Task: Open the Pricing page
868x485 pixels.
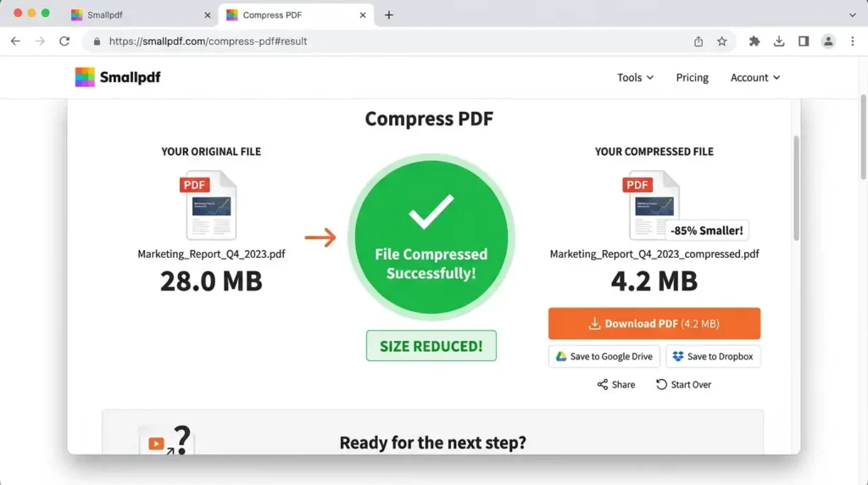Action: 692,77
